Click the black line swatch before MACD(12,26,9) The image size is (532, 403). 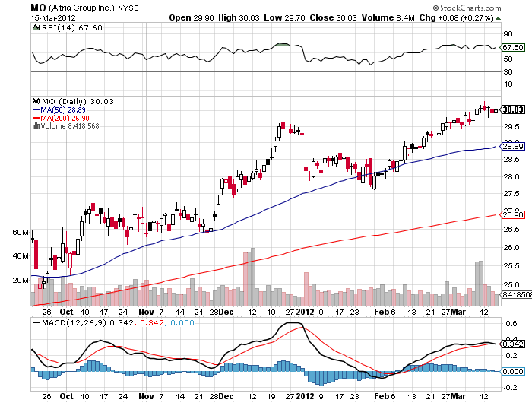(36, 322)
